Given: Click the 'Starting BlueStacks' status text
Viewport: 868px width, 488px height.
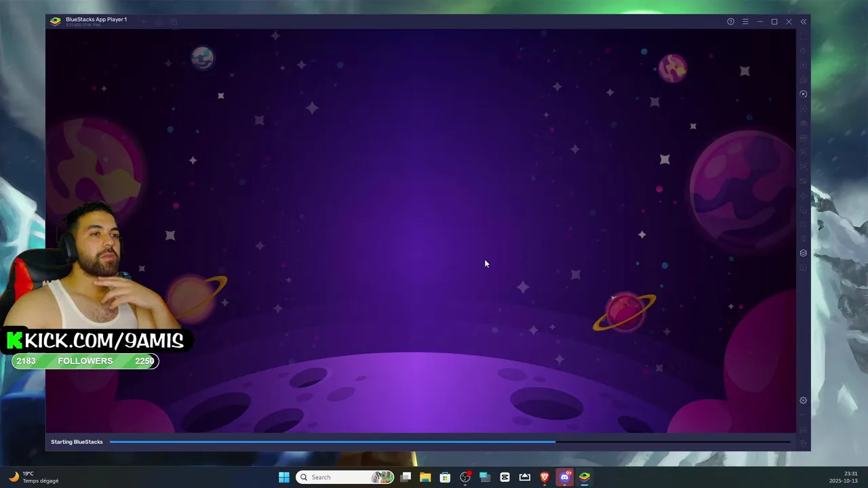Looking at the screenshot, I should (x=77, y=442).
